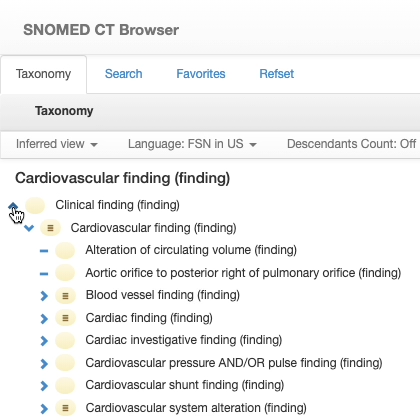The width and height of the screenshot is (420, 420).
Task: Switch to the Search tab
Action: (x=123, y=74)
